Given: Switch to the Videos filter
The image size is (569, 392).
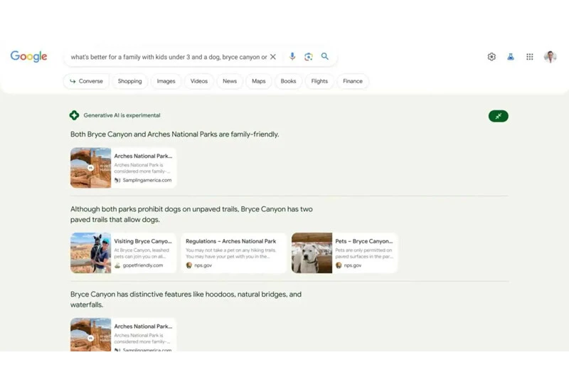Looking at the screenshot, I should [199, 81].
